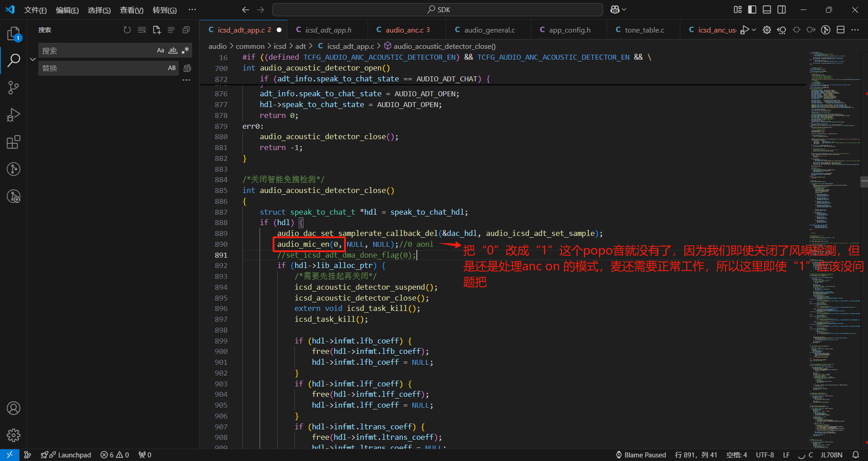
Task: Open the 文件(F) menu
Action: click(35, 10)
